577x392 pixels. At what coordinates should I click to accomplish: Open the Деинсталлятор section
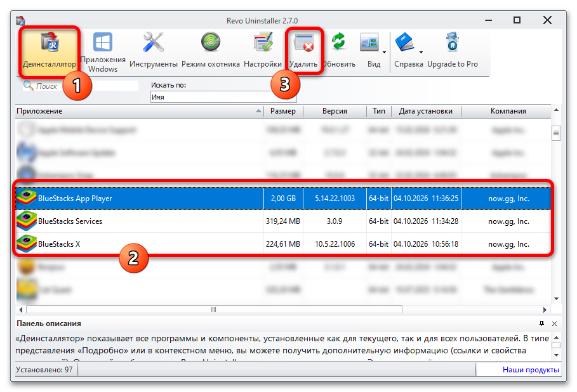pos(50,51)
